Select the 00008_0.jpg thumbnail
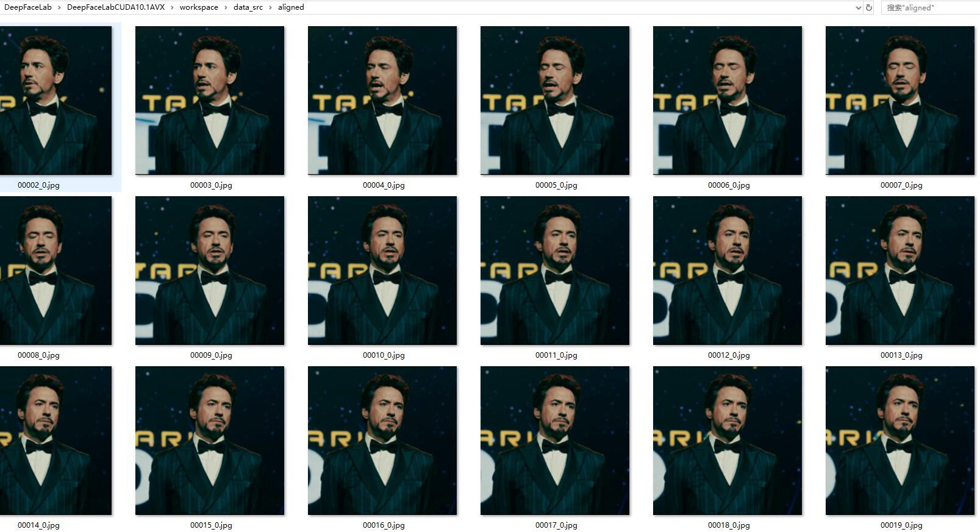 coord(55,271)
